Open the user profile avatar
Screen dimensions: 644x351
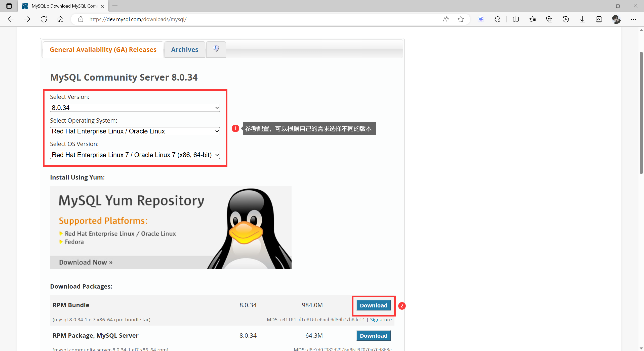click(x=616, y=19)
